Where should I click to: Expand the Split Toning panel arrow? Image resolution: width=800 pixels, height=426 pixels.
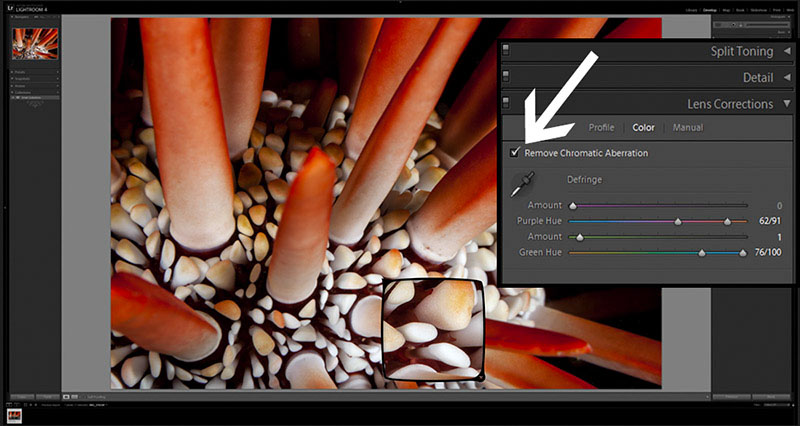(x=787, y=51)
